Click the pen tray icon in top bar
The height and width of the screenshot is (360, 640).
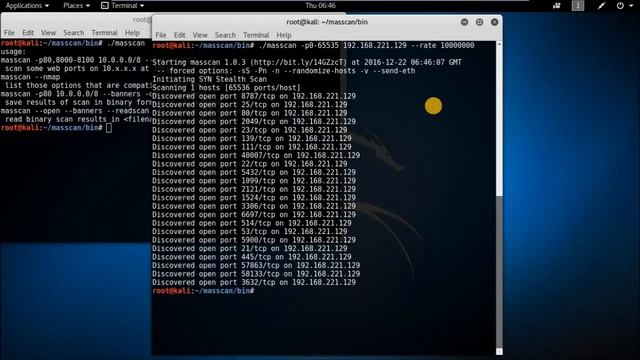pyautogui.click(x=601, y=6)
